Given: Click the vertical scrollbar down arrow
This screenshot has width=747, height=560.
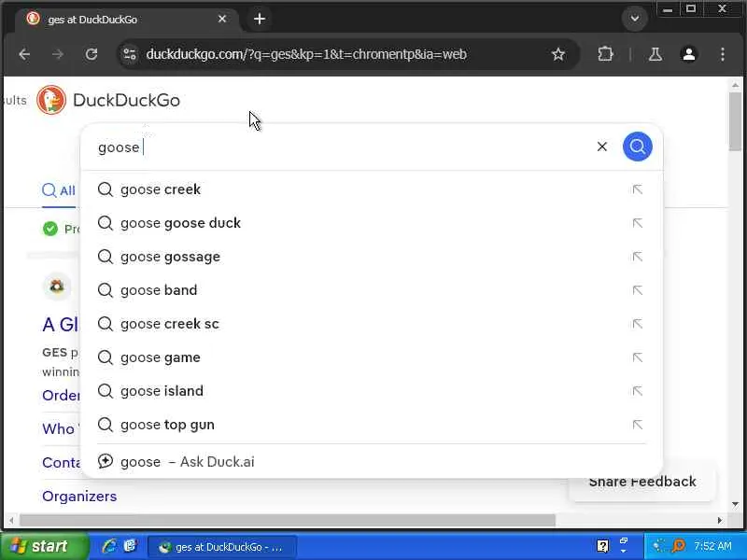Looking at the screenshot, I should pyautogui.click(x=735, y=504).
